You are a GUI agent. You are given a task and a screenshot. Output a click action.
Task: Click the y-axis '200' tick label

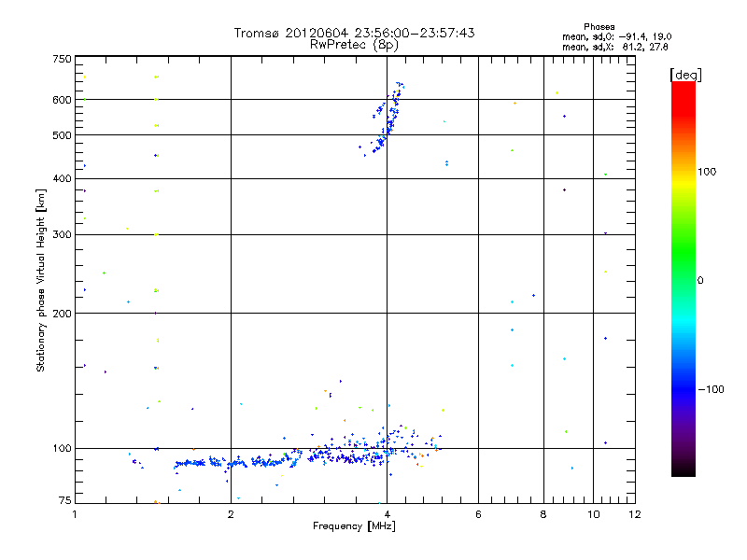point(62,314)
